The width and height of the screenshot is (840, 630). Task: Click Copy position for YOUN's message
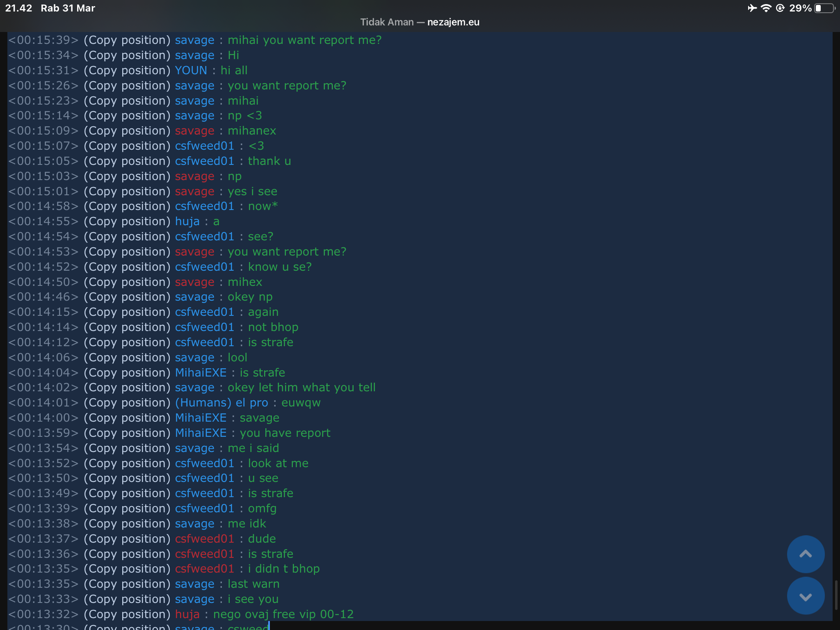(x=127, y=71)
